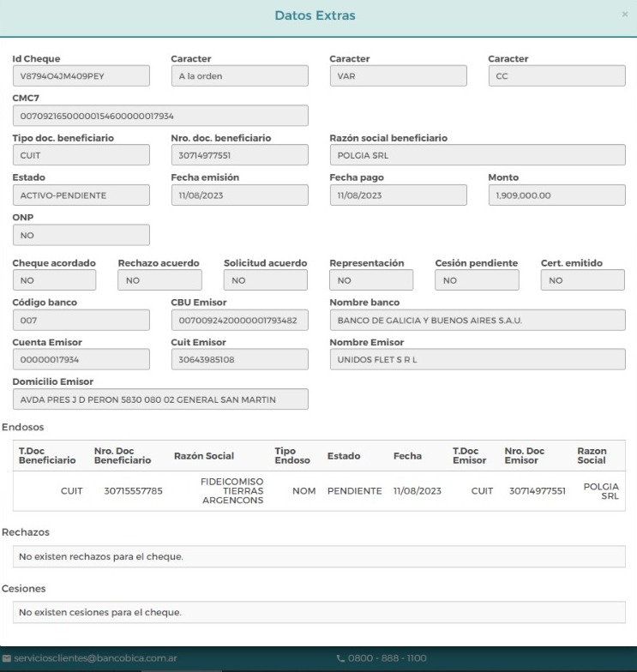Image resolution: width=637 pixels, height=672 pixels.
Task: Click 'POLGIA SRL' in the Endosos table
Action: (x=601, y=491)
